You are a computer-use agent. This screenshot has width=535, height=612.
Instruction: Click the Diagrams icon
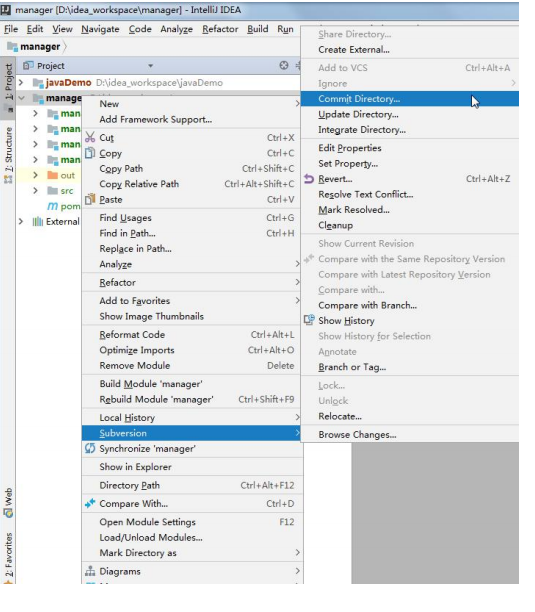(90, 571)
